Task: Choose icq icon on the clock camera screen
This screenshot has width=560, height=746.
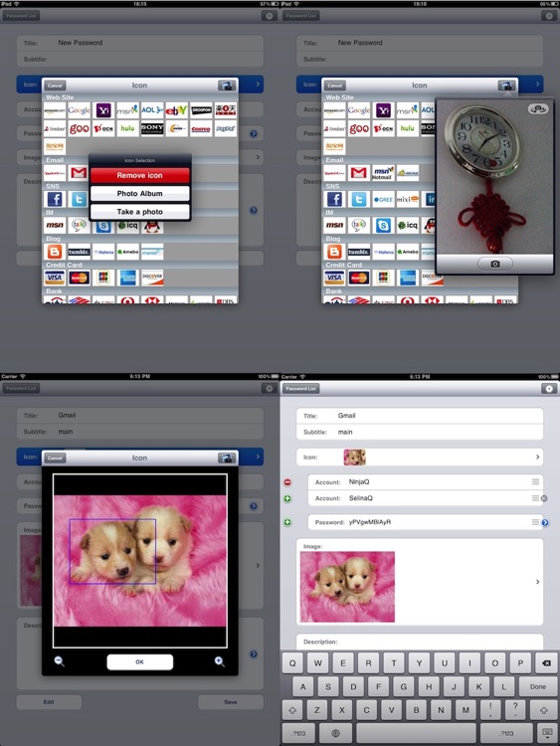Action: pos(407,225)
